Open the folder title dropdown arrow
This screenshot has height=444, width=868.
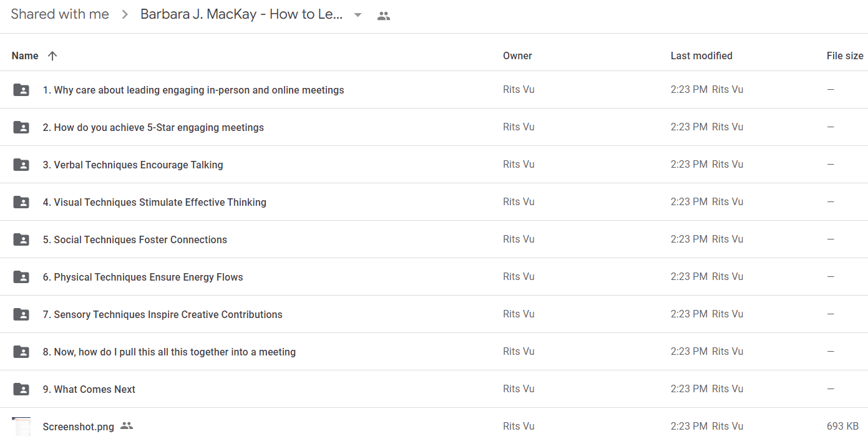tap(358, 15)
